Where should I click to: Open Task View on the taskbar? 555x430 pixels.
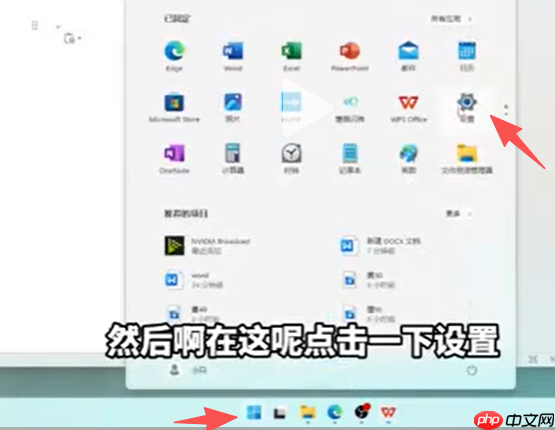280,412
